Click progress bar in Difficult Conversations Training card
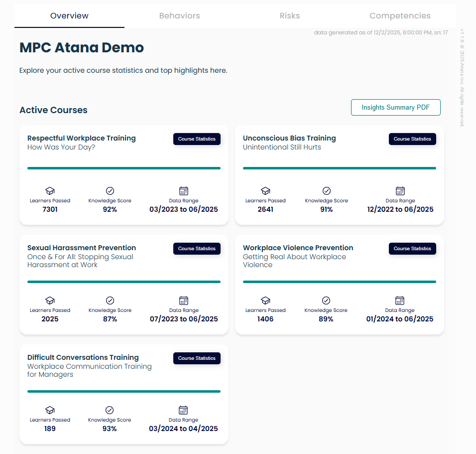 point(123,392)
